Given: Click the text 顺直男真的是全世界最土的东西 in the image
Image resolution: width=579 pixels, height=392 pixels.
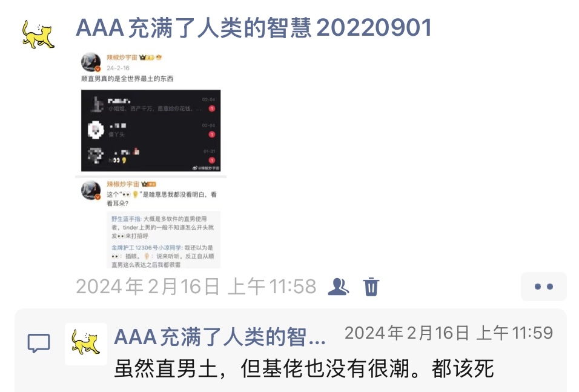Looking at the screenshot, I should [127, 79].
